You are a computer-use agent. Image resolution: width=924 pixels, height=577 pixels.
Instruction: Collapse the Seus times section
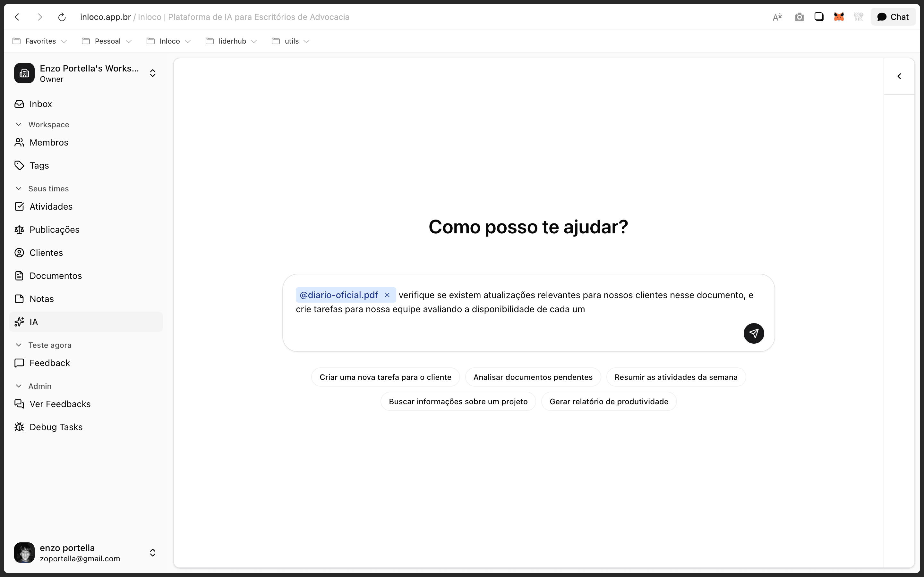pos(18,188)
